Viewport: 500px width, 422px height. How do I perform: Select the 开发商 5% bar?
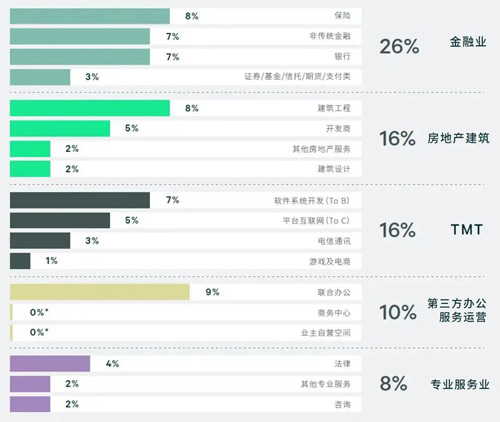[60, 129]
